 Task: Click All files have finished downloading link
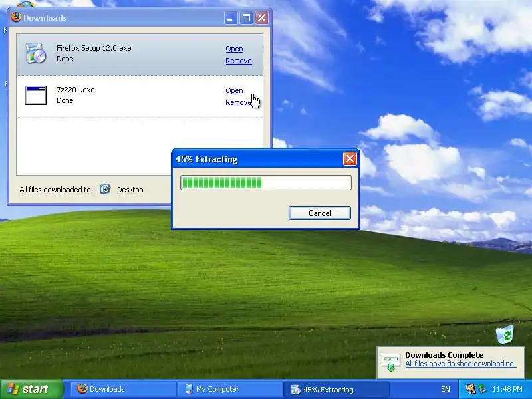pos(460,364)
